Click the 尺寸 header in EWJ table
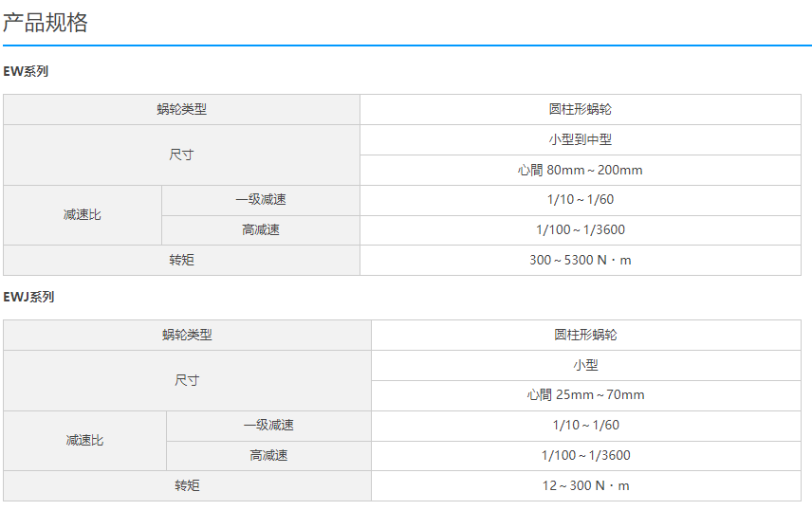Image resolution: width=812 pixels, height=510 pixels. tap(187, 380)
